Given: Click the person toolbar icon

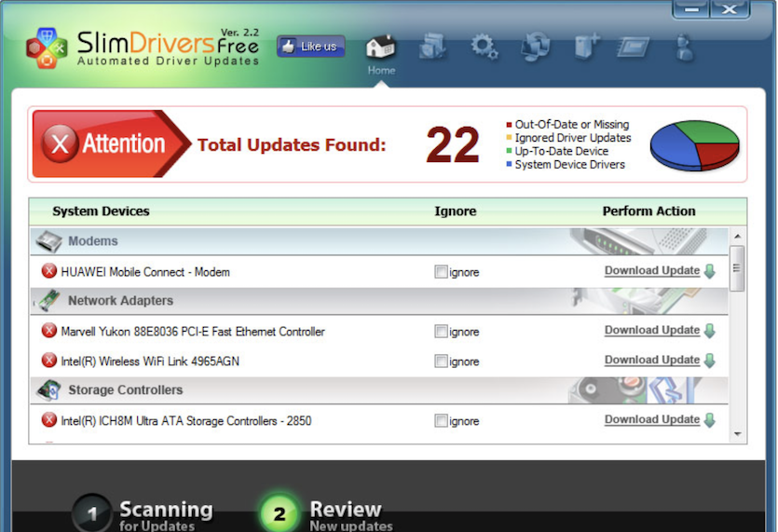Looking at the screenshot, I should click(x=685, y=48).
